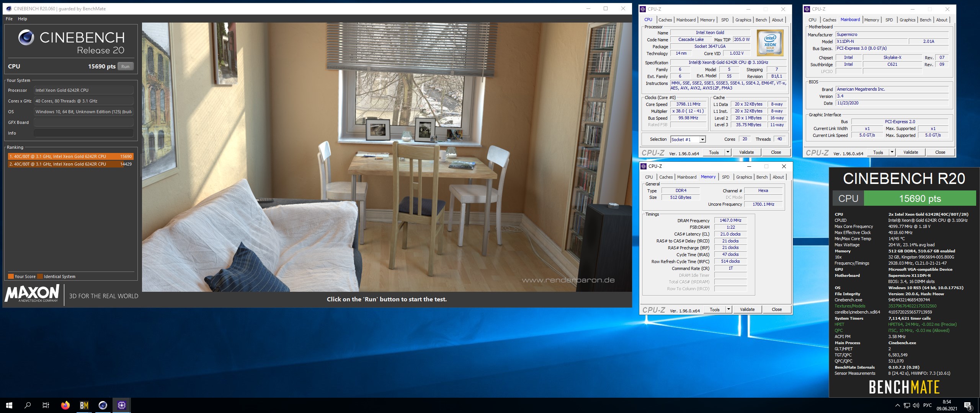Click Validate in CPU-Z CPU window

(746, 152)
